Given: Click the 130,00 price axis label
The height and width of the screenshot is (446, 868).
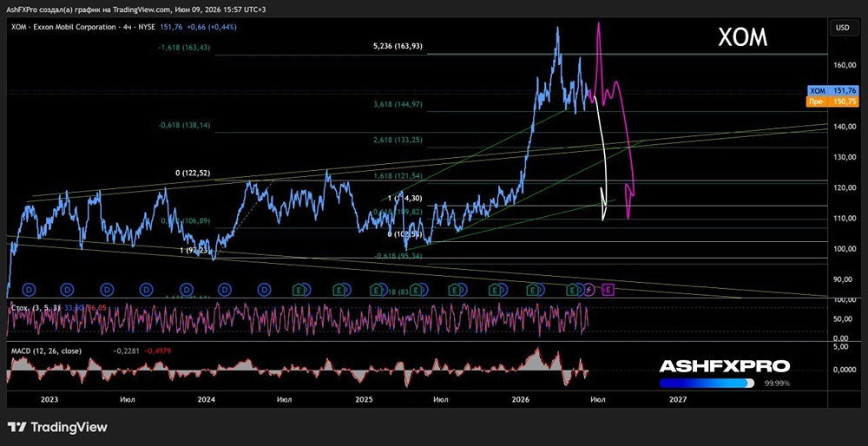Looking at the screenshot, I should [x=846, y=157].
